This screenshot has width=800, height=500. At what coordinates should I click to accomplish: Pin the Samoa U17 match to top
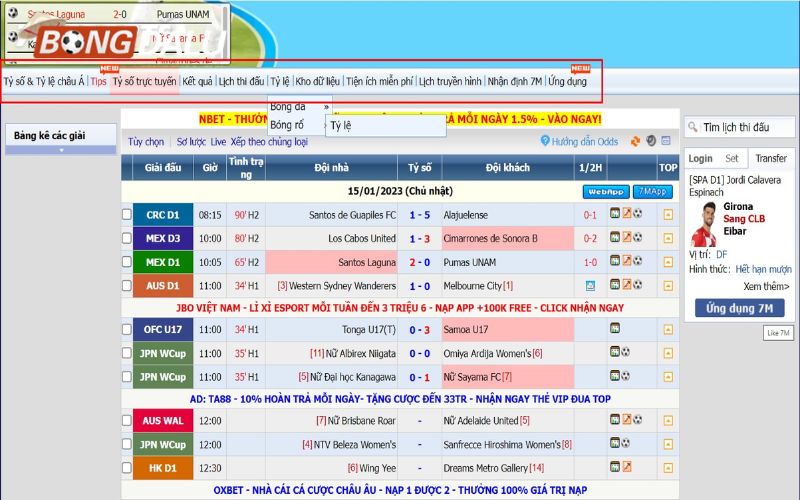(668, 330)
